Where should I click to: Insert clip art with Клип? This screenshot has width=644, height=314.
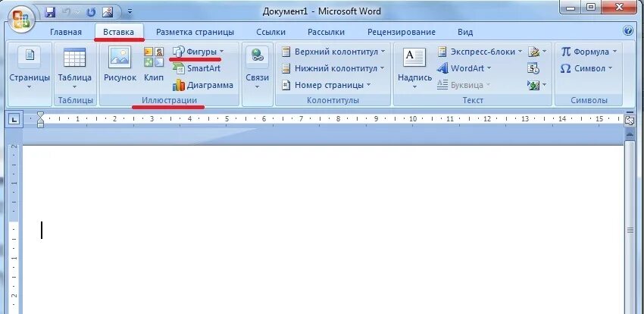(154, 64)
